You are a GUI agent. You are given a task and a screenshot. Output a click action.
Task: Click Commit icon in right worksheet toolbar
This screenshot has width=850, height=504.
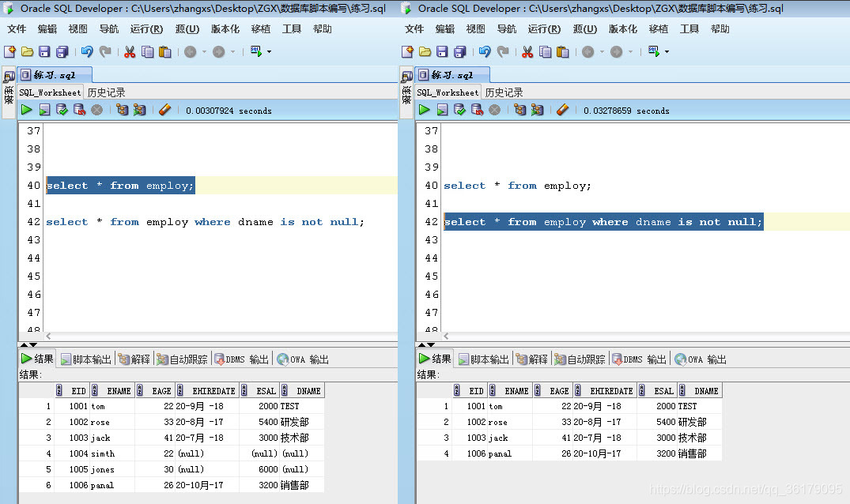(459, 110)
